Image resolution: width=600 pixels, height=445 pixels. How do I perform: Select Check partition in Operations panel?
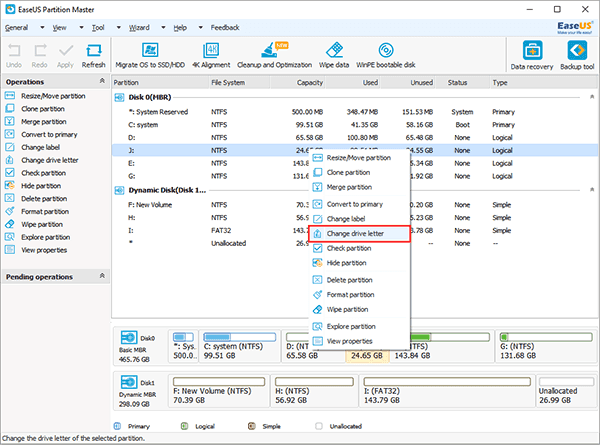(x=35, y=173)
